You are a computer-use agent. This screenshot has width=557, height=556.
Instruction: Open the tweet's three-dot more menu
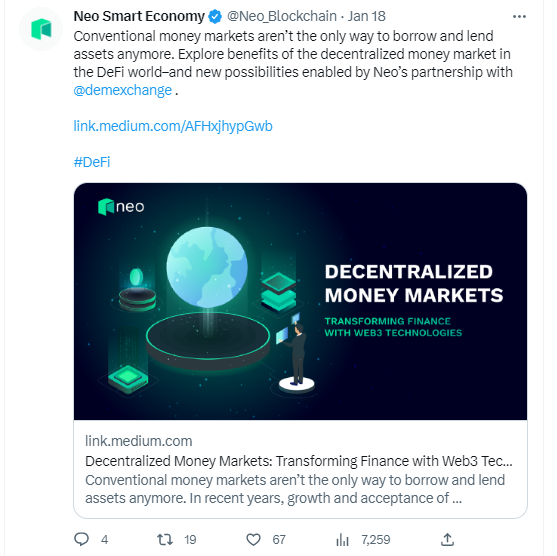tap(519, 17)
